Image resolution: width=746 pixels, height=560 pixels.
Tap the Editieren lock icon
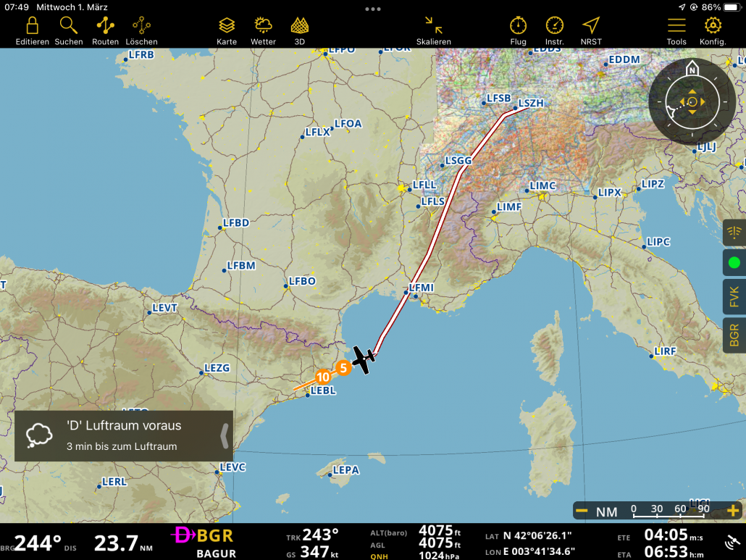(x=32, y=28)
